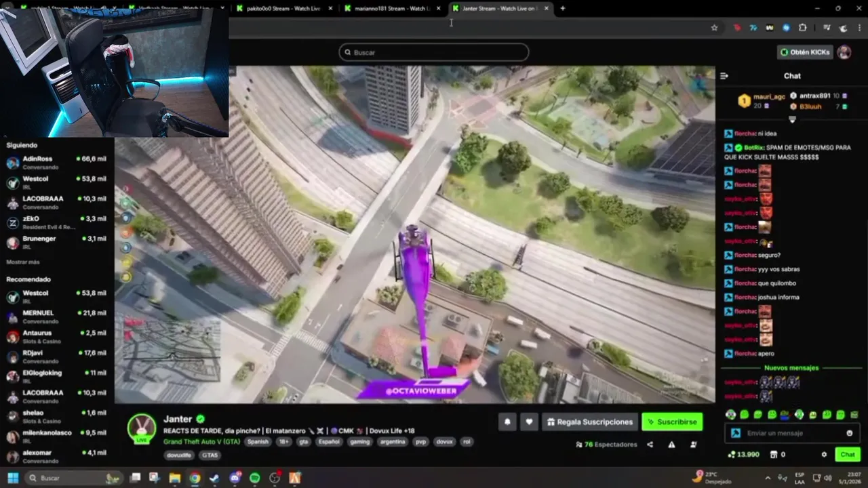This screenshot has height=488, width=868.
Task: Follow Janter with the heart icon
Action: pos(529,422)
